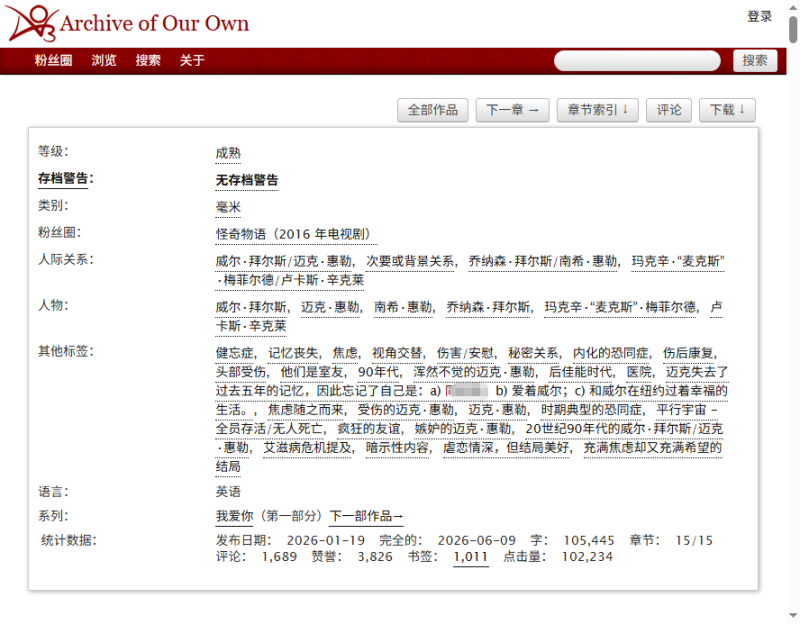Open the 搜索 navigation menu

tap(148, 60)
